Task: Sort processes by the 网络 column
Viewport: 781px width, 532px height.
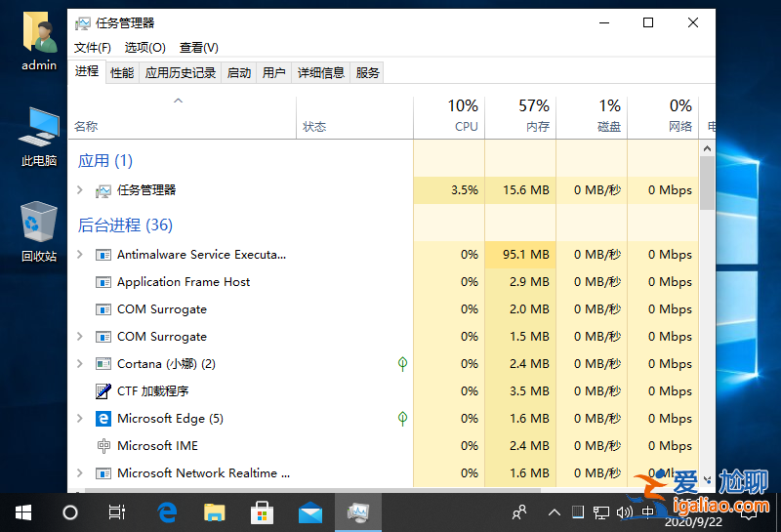Action: tap(663, 117)
